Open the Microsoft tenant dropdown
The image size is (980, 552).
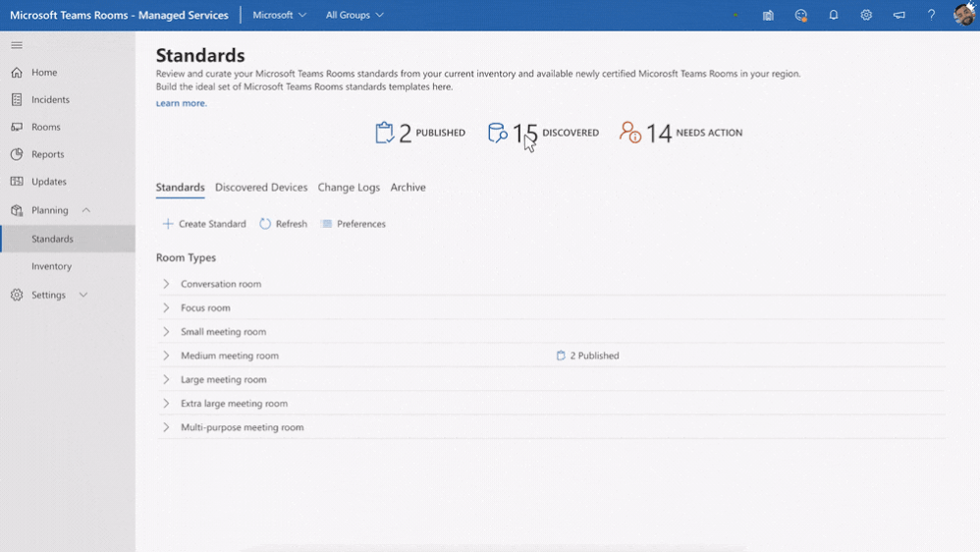pyautogui.click(x=280, y=15)
